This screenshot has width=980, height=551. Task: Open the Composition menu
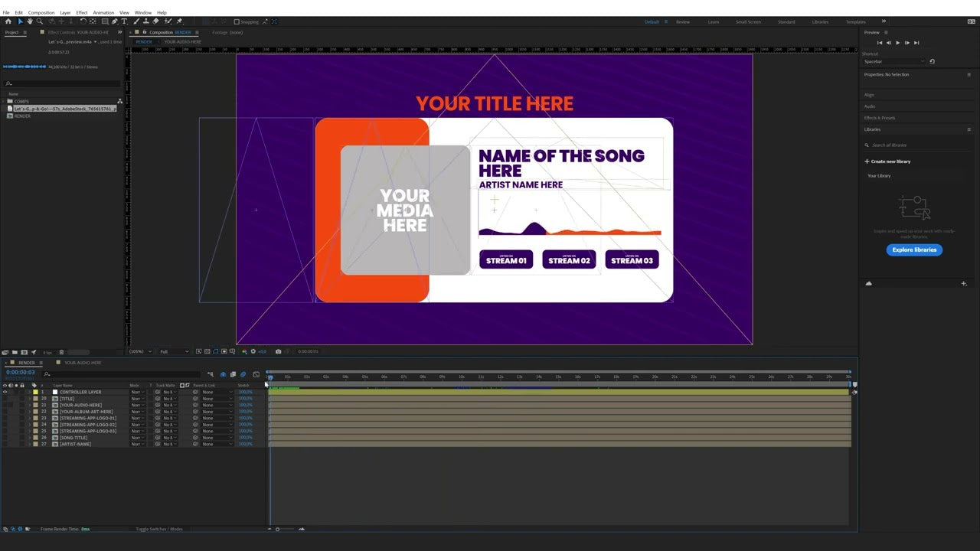[x=41, y=12]
